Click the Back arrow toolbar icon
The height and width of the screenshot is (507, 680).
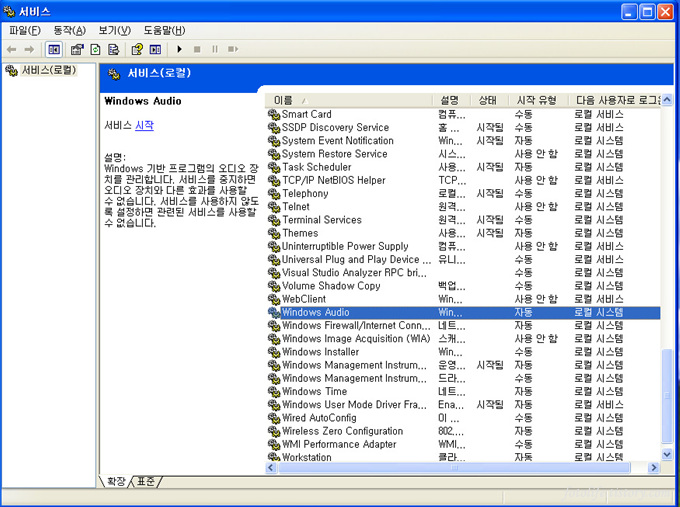tap(12, 49)
